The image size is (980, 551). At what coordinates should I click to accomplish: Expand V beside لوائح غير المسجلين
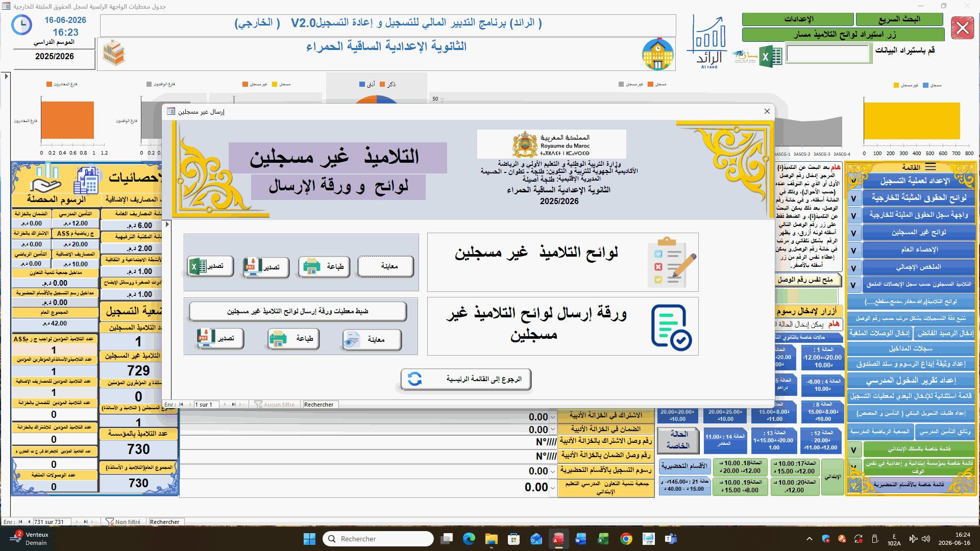tap(853, 233)
